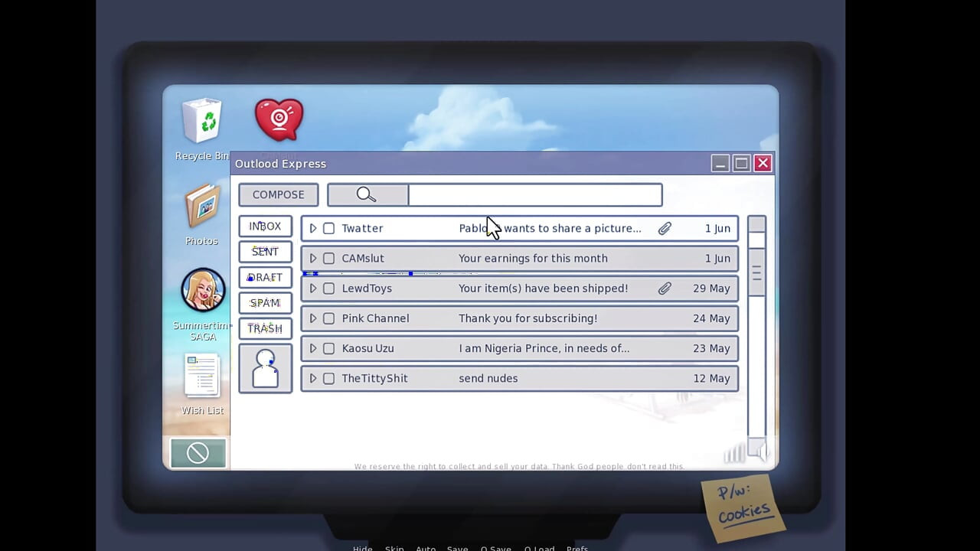980x551 pixels.
Task: Open the Wish List document icon
Action: (202, 377)
